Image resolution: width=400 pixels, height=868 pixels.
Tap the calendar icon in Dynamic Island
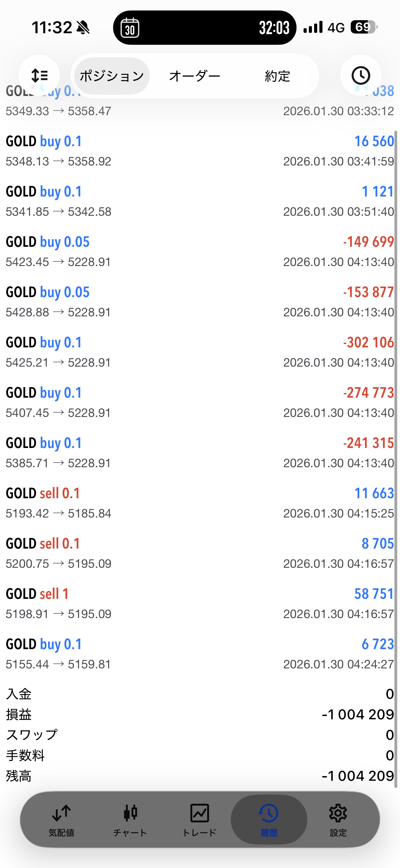pos(130,28)
